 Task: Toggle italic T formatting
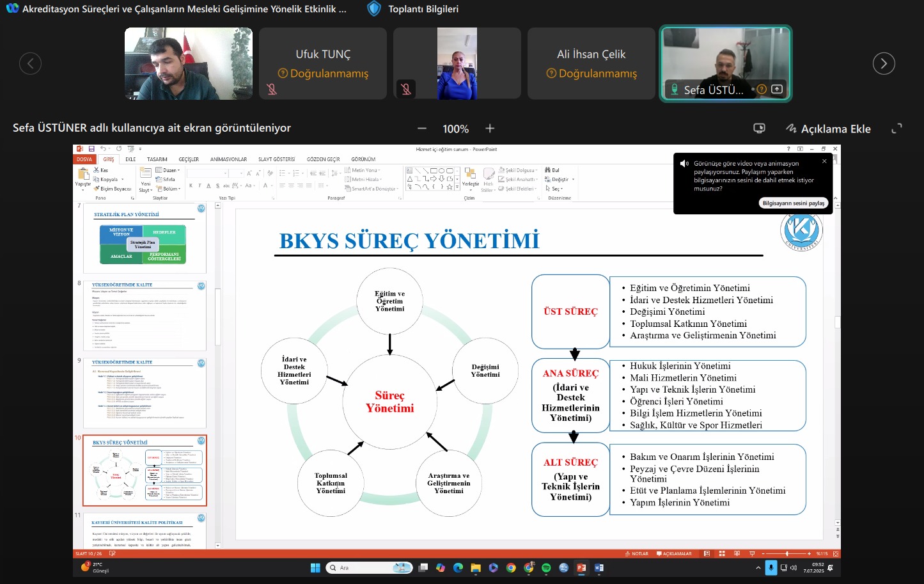200,185
